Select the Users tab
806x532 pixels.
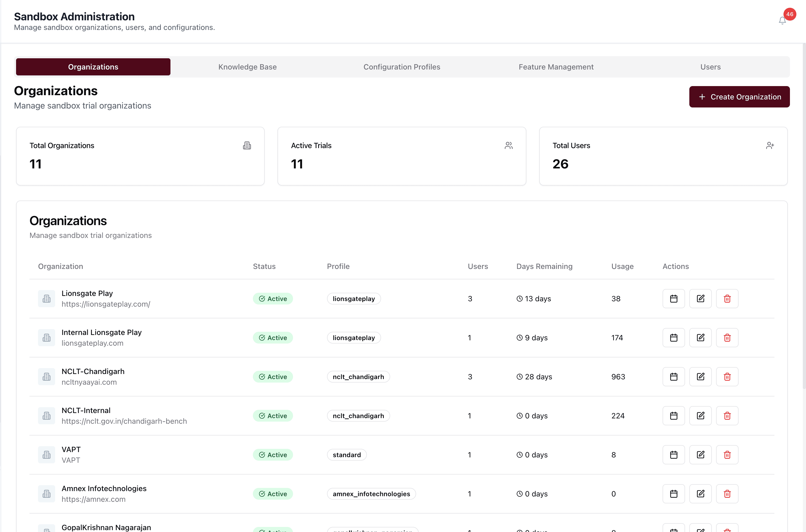[710, 67]
